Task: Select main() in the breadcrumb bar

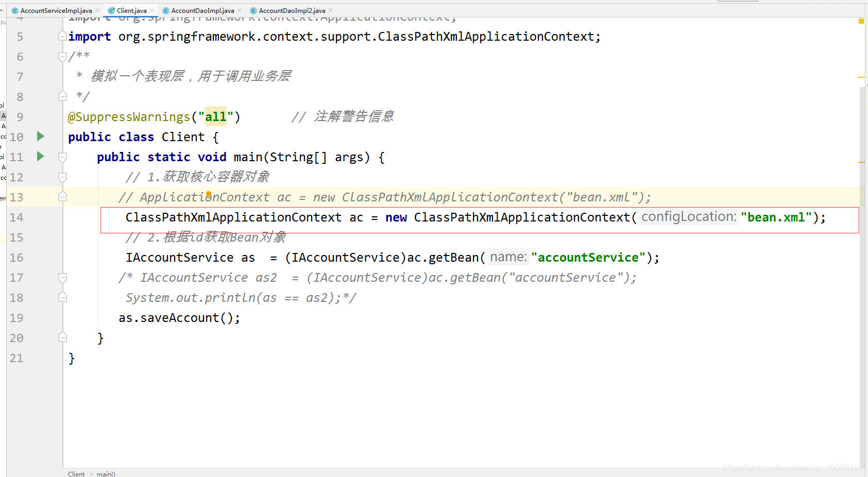Action: coord(106,474)
